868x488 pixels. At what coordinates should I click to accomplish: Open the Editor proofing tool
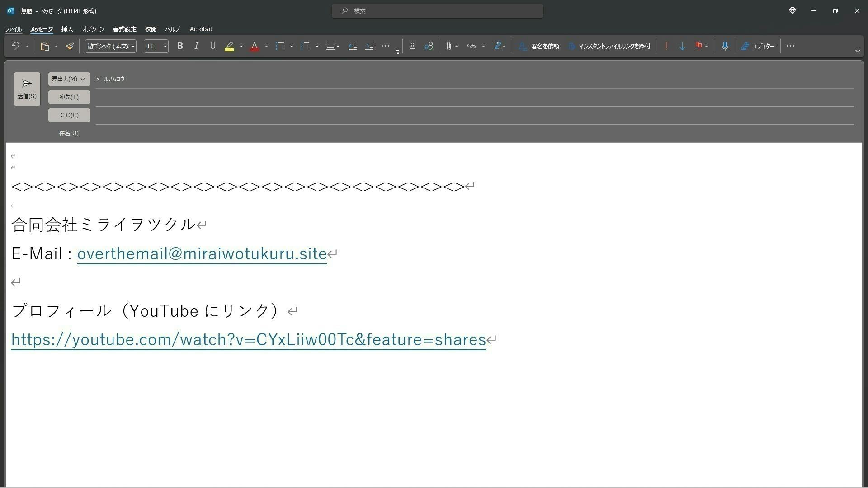(757, 46)
